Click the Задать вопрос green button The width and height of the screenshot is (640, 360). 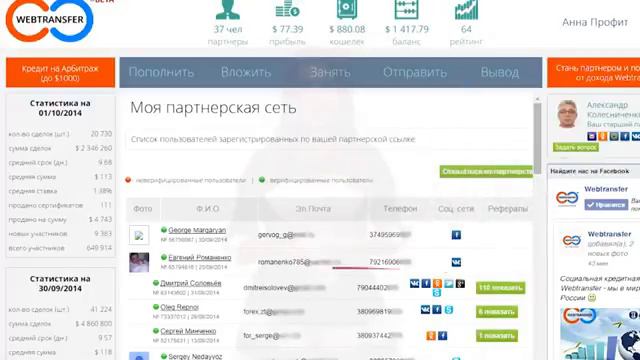click(576, 147)
